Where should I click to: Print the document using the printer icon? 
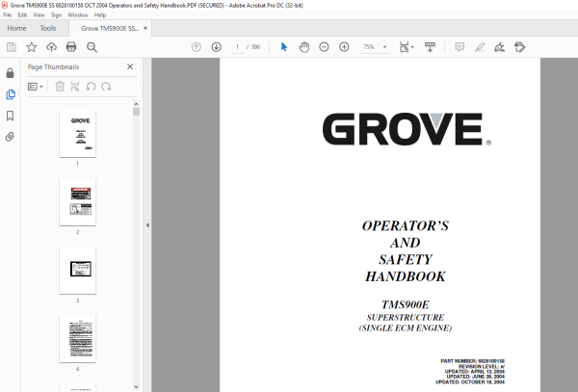tap(71, 47)
